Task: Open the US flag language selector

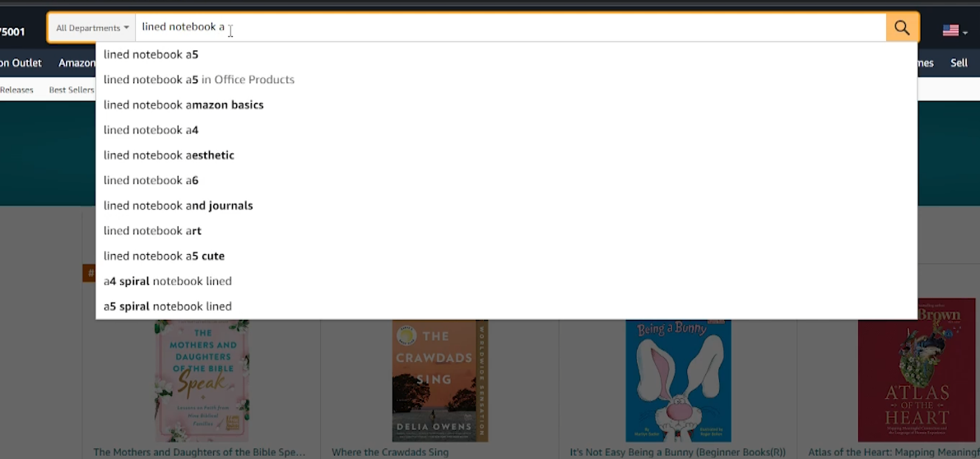Action: click(955, 30)
